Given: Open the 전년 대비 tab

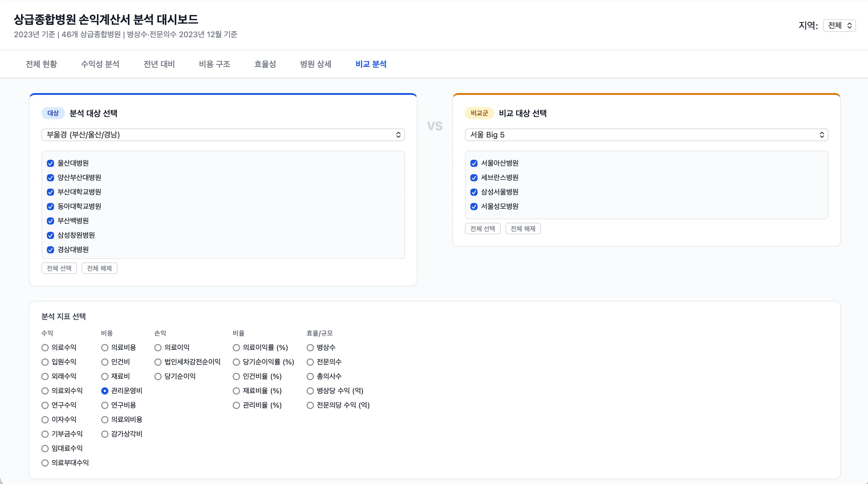Looking at the screenshot, I should click(159, 64).
